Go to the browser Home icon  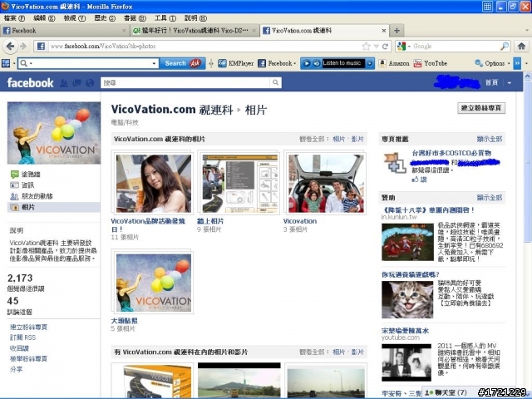(x=521, y=47)
